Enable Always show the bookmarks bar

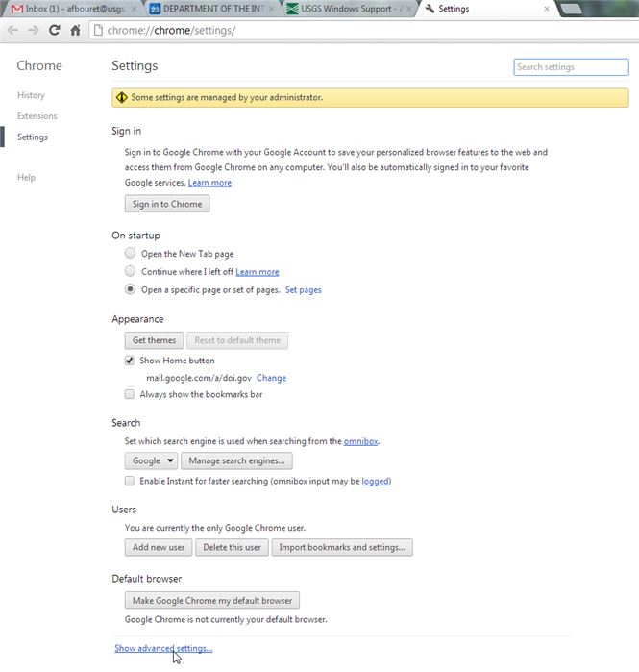pyautogui.click(x=130, y=394)
